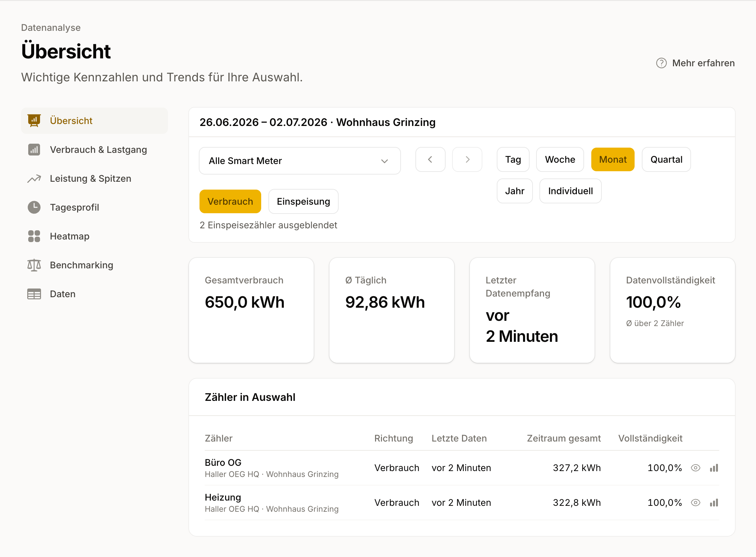Select the Quartal time range
756x557 pixels.
tap(666, 159)
